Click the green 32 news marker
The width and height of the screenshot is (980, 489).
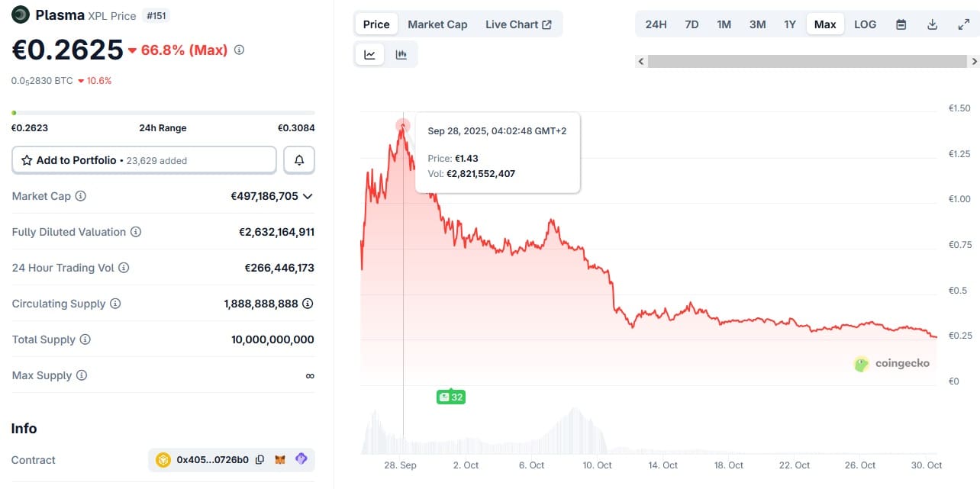coord(451,397)
